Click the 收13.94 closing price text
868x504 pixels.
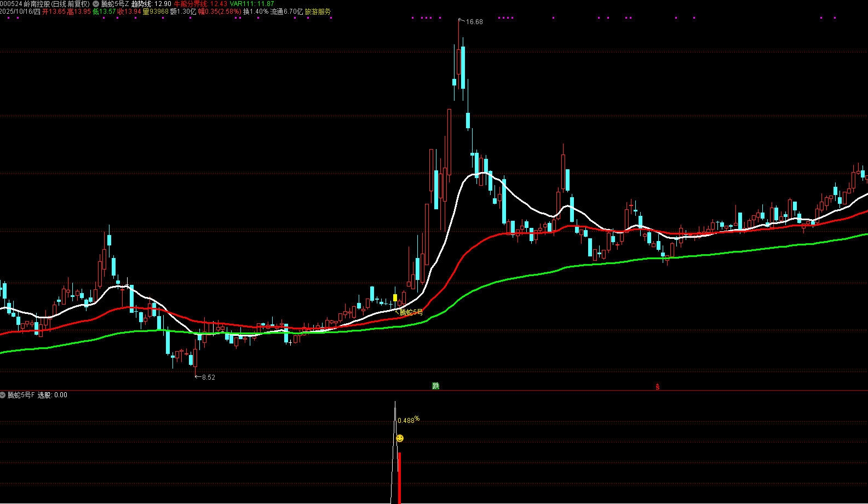coord(129,12)
